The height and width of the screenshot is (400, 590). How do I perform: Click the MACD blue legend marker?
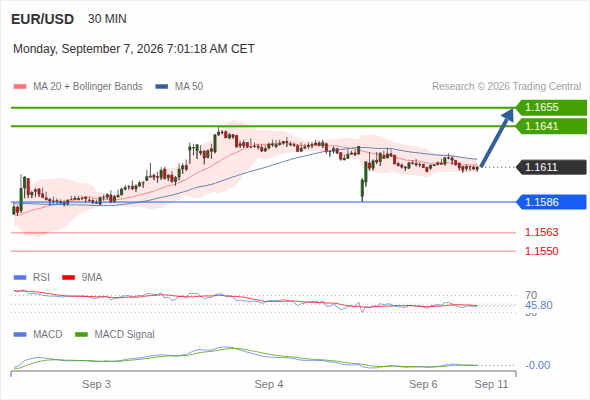20,334
